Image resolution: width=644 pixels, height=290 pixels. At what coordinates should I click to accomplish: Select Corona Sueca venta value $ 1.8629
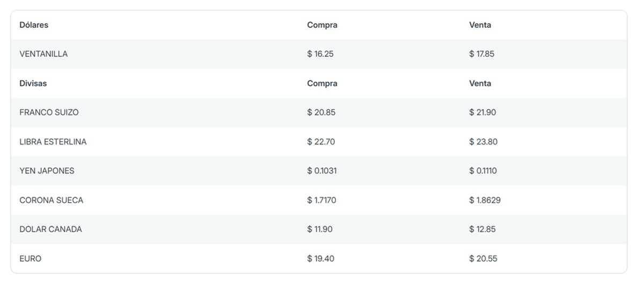tap(485, 200)
